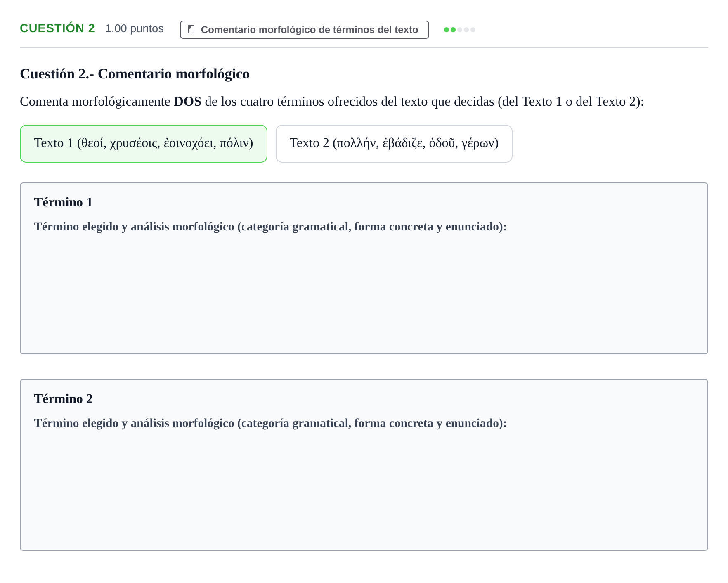The width and height of the screenshot is (728, 583).
Task: Open the Comentario morfológico de términos tag
Action: (x=305, y=30)
